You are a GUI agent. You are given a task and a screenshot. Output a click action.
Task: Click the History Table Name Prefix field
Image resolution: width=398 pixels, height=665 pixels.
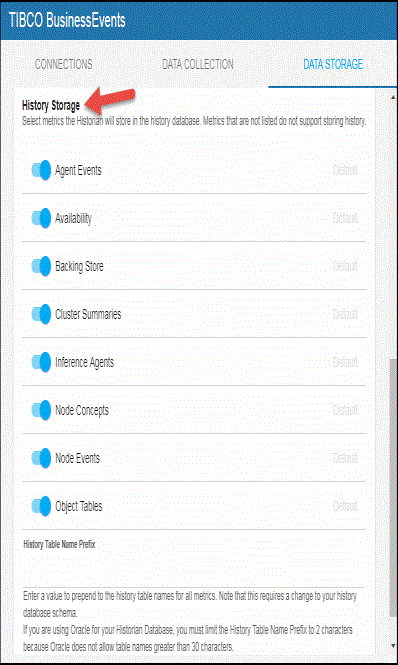(193, 570)
